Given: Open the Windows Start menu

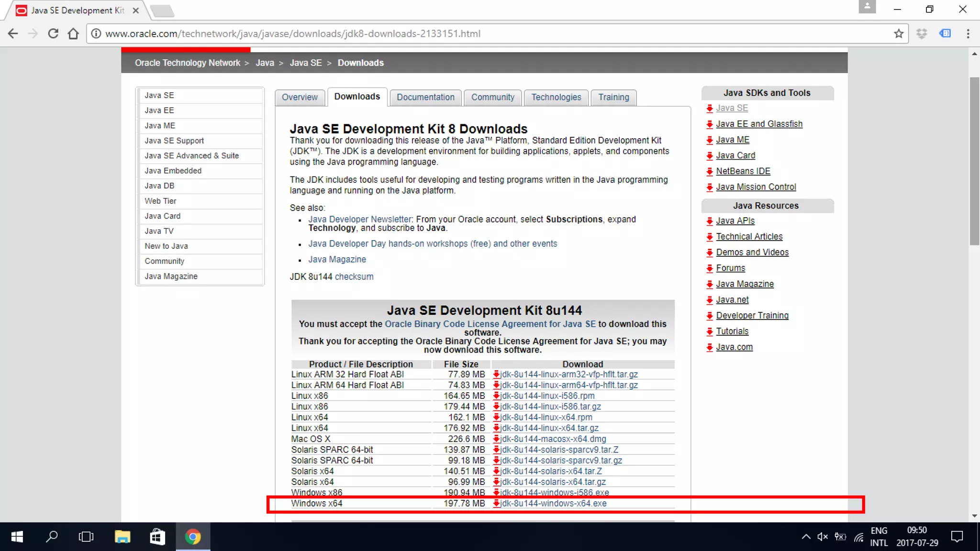Looking at the screenshot, I should pos(17,537).
